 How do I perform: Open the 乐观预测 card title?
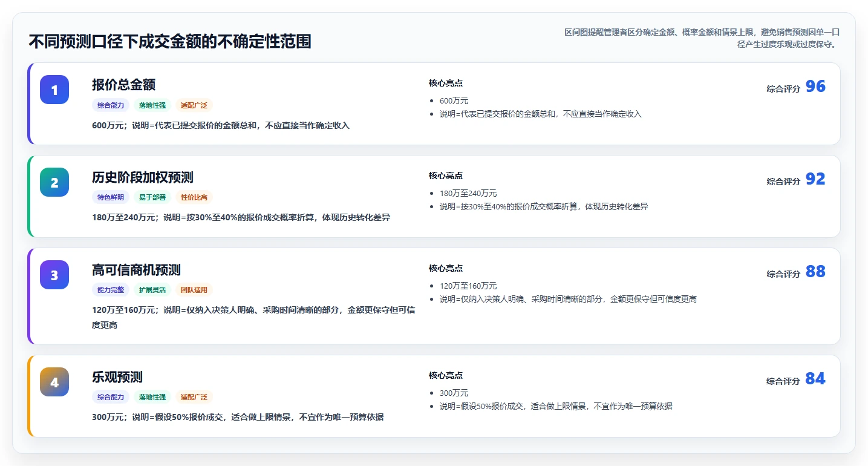pyautogui.click(x=117, y=377)
